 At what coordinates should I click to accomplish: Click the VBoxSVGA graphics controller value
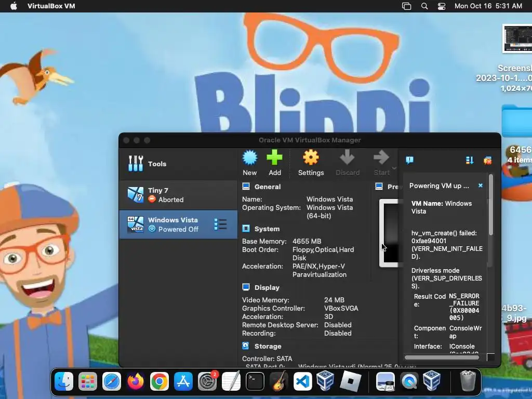click(341, 309)
